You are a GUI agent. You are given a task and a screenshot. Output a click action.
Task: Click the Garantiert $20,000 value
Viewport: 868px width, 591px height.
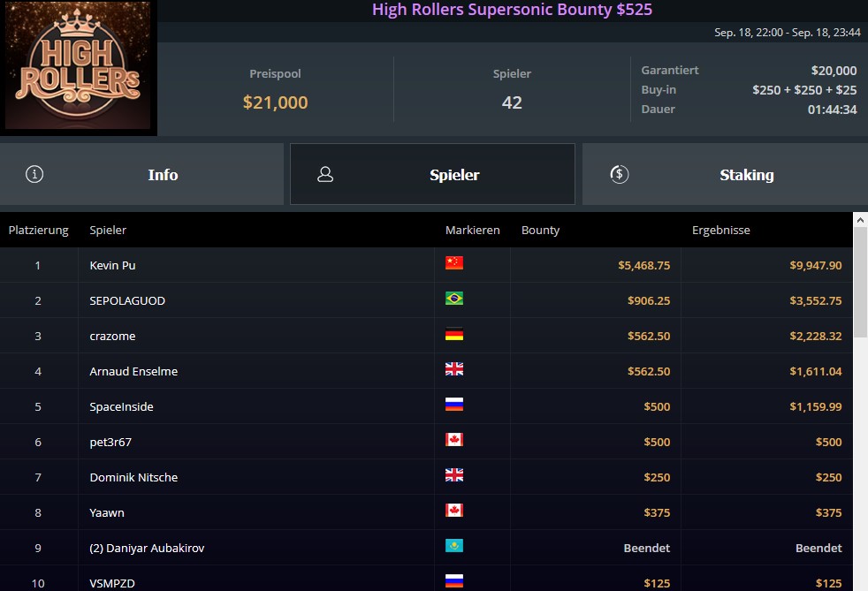click(834, 71)
